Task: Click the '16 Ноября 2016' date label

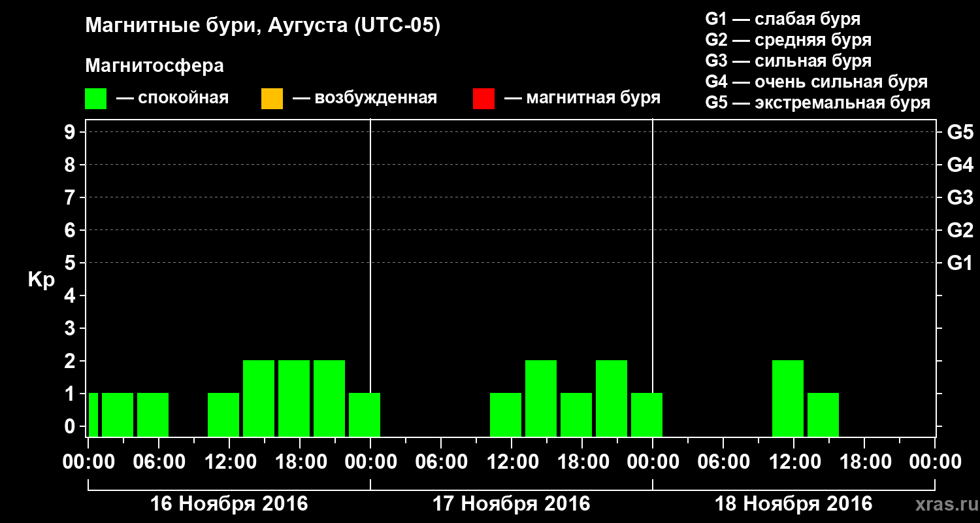Action: click(x=229, y=504)
